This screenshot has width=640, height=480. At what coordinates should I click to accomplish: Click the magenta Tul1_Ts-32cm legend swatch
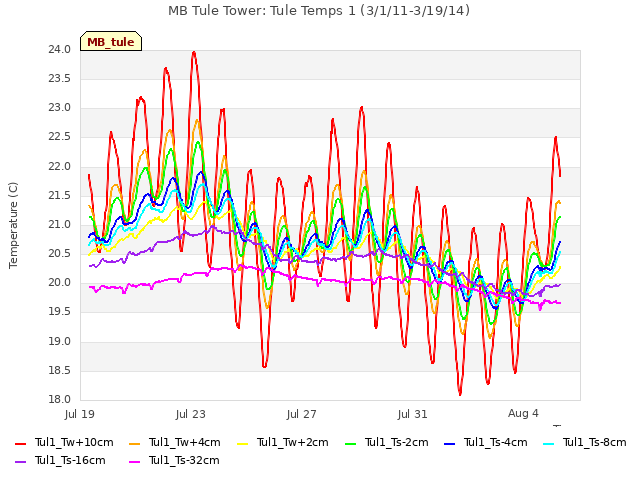click(x=134, y=462)
